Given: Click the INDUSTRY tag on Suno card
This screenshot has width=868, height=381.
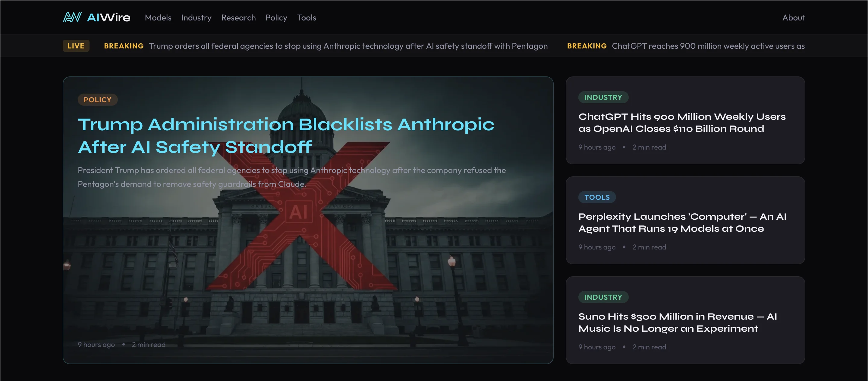Looking at the screenshot, I should click(x=603, y=297).
